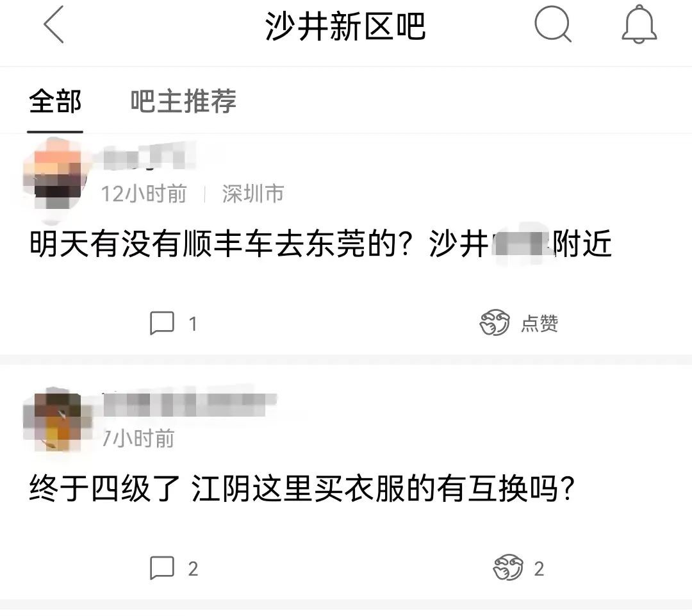Open notifications bell icon
692x616 pixels.
click(x=639, y=25)
